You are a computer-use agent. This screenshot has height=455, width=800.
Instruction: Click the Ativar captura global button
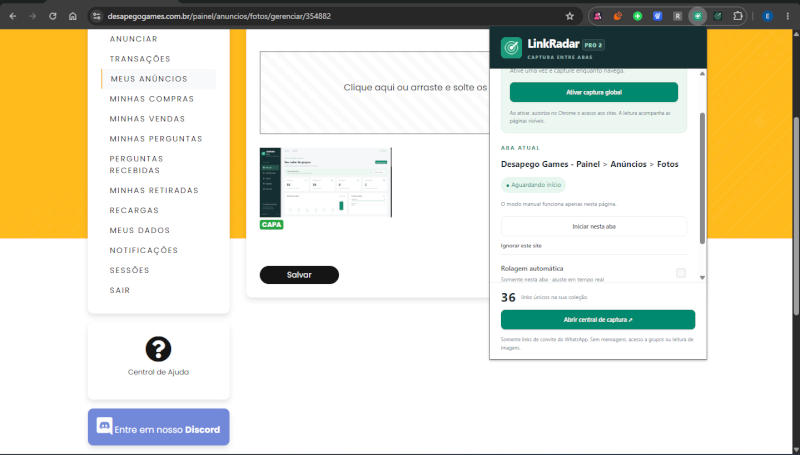(x=594, y=92)
